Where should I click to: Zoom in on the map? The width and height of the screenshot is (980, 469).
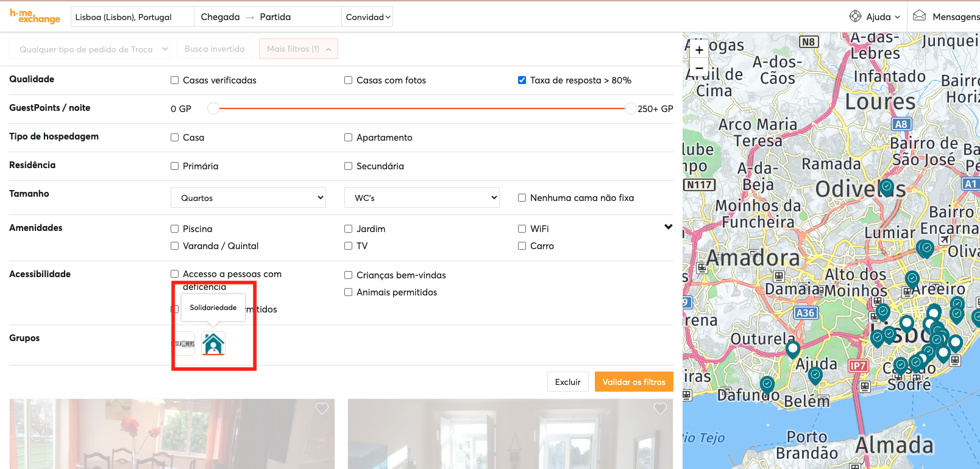click(x=699, y=50)
